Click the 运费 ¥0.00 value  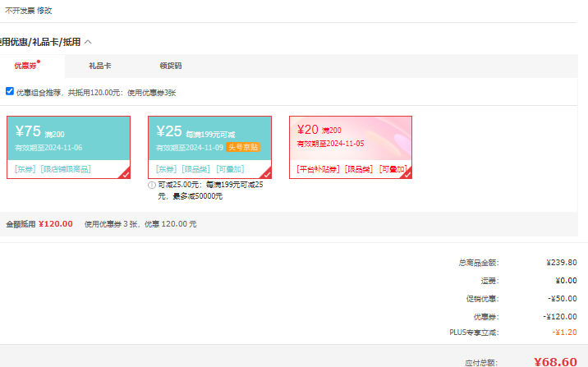point(567,281)
